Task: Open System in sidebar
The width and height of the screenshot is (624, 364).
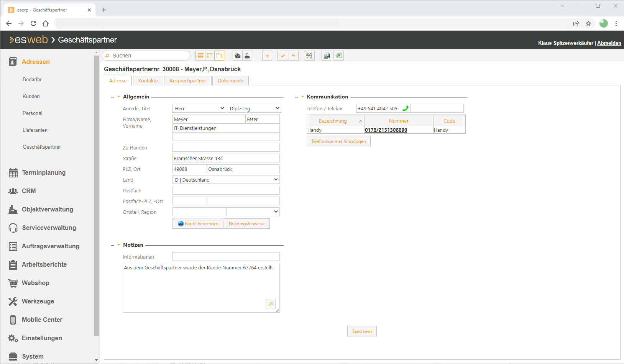Action: [x=33, y=356]
